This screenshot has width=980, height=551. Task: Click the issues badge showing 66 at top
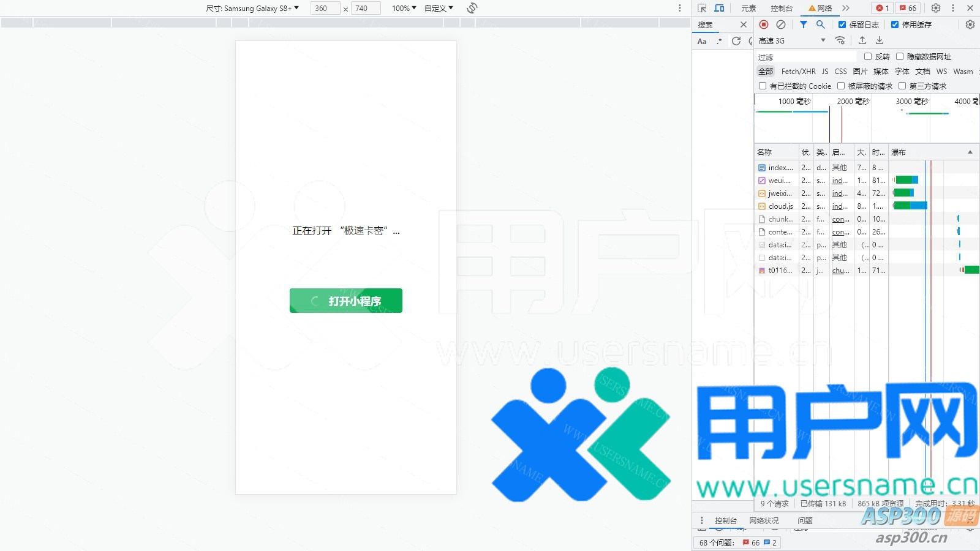pos(908,8)
